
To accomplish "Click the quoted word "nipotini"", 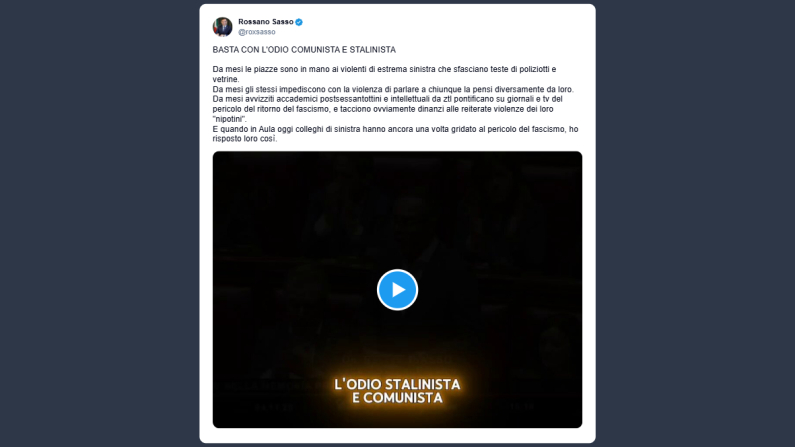I will (229, 119).
